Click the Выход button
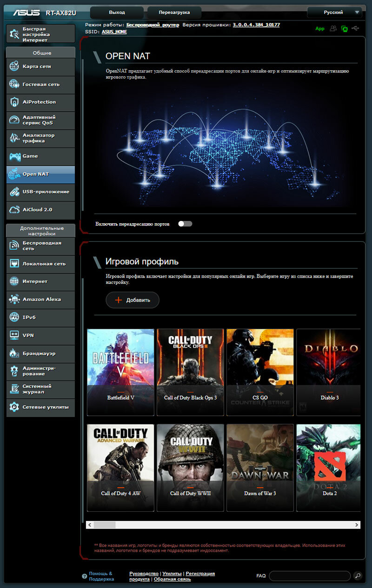This screenshot has width=372, height=588. coord(117,13)
